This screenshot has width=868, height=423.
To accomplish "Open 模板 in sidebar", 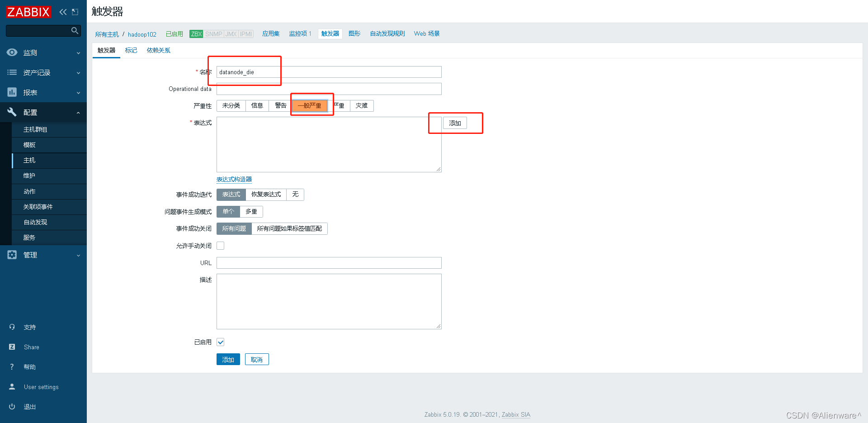I will [49, 145].
